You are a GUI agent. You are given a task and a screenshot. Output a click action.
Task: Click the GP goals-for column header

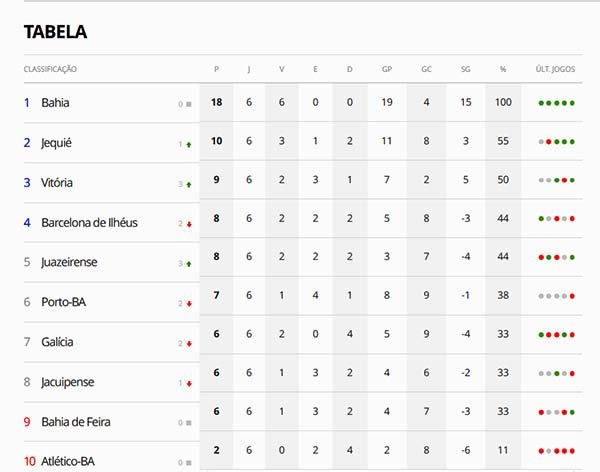pyautogui.click(x=387, y=69)
